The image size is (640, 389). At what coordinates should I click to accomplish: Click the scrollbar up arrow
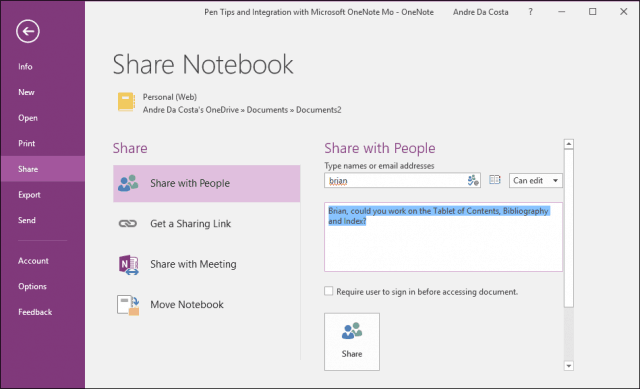[569, 144]
